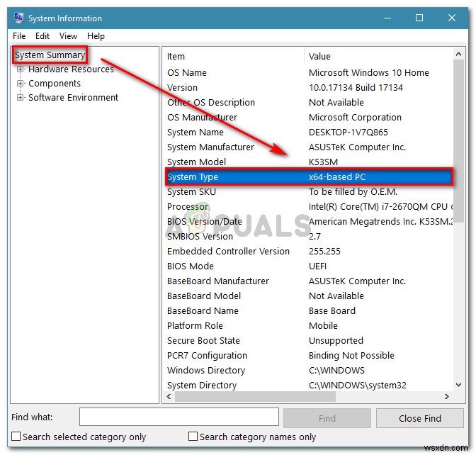Select the Secure Boot State row

(x=308, y=341)
